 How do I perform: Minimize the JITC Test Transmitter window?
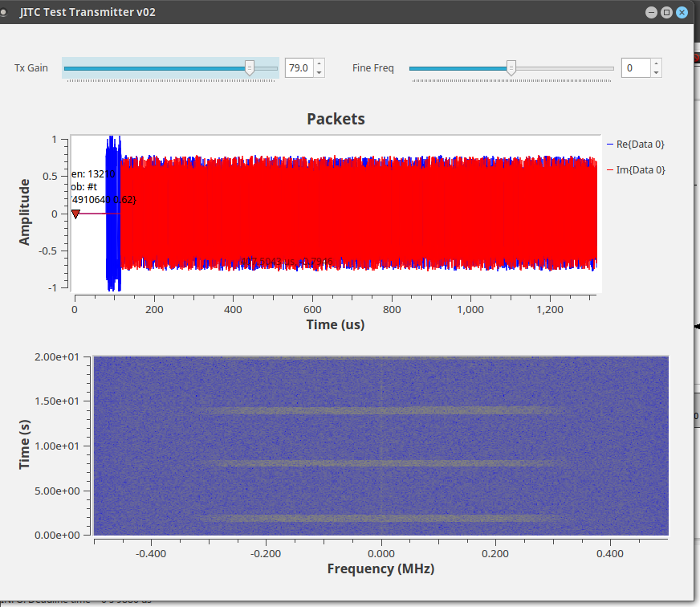(652, 12)
